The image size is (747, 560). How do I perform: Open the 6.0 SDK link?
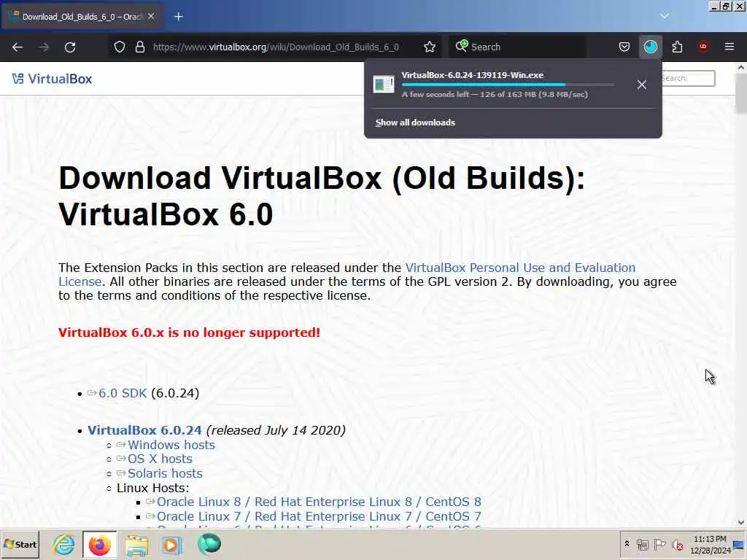pos(123,393)
